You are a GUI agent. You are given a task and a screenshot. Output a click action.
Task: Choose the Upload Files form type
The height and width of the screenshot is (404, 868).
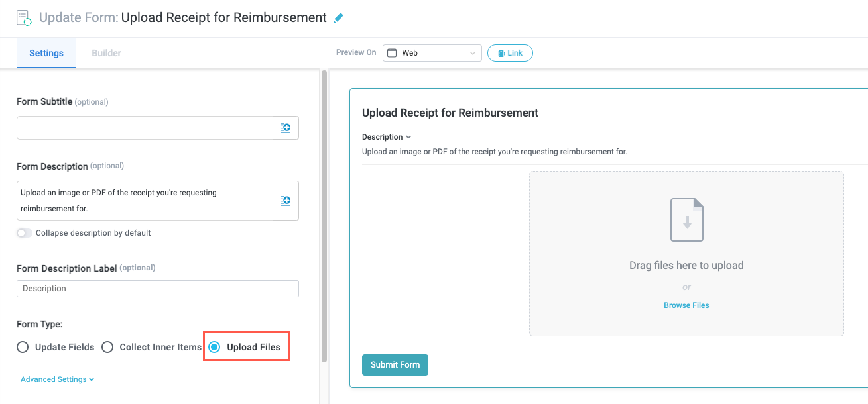215,347
